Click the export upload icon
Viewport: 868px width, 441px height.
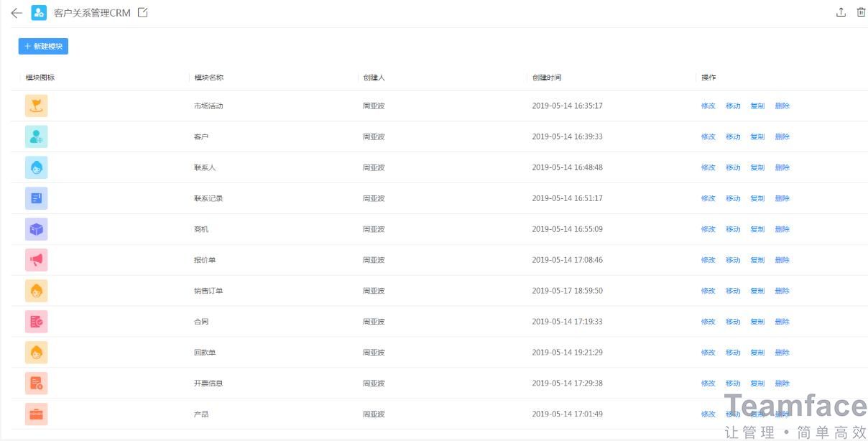[841, 12]
